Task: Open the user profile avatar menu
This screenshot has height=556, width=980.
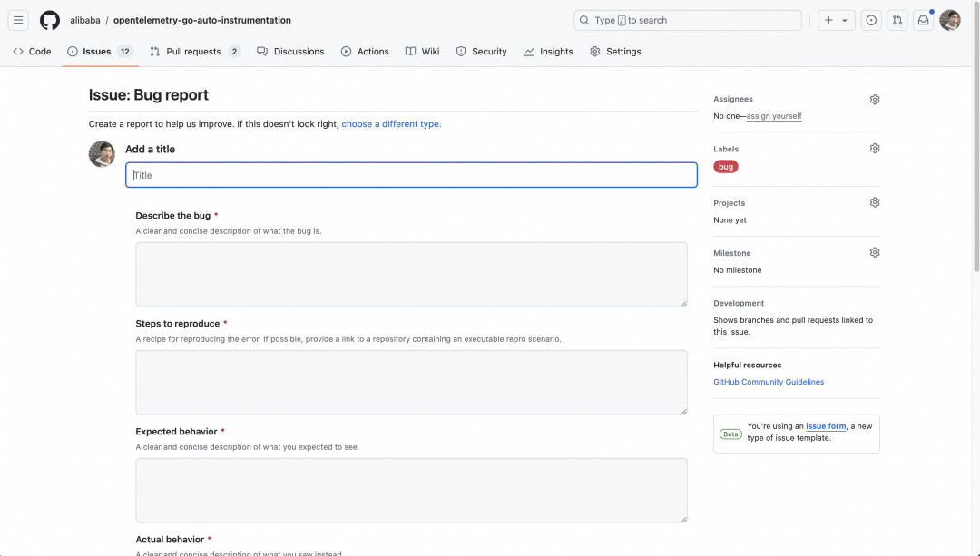Action: coord(950,20)
